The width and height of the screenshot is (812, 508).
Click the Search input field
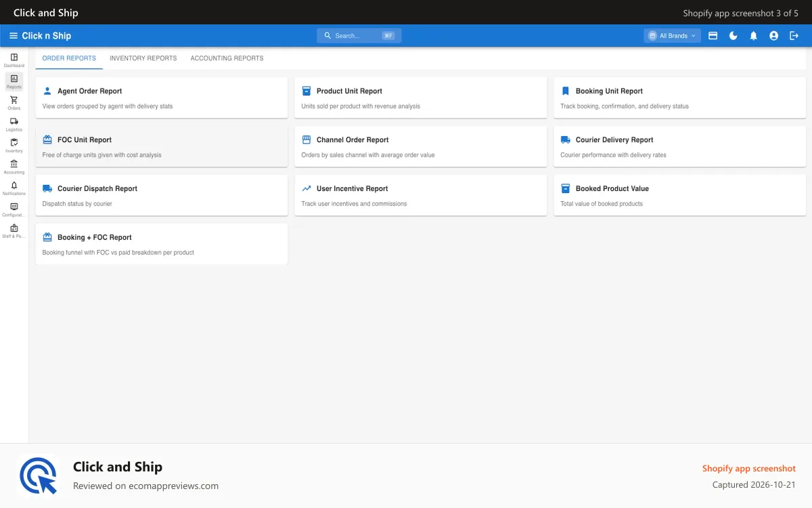[359, 36]
